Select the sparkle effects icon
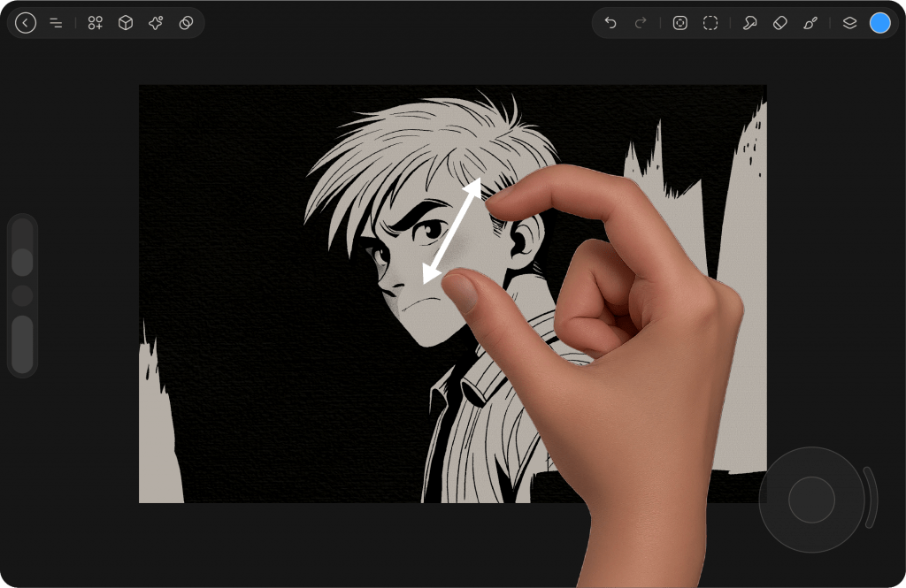 coord(156,23)
